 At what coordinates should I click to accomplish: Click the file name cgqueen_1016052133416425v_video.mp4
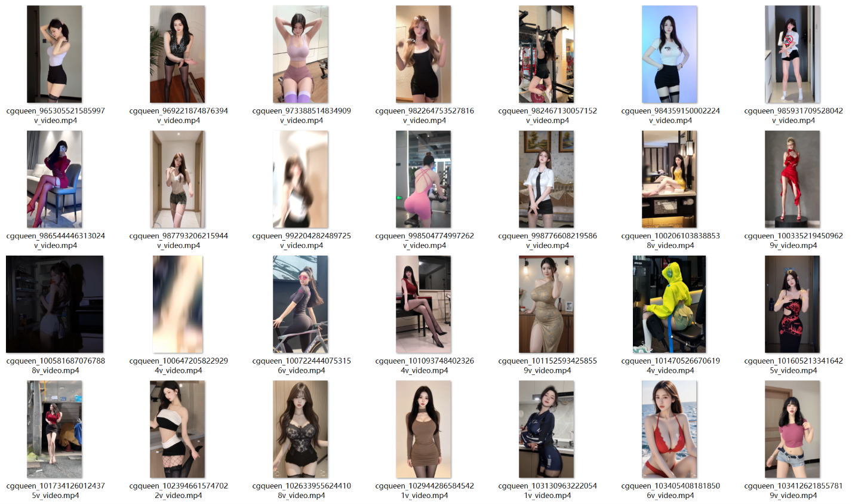point(794,365)
